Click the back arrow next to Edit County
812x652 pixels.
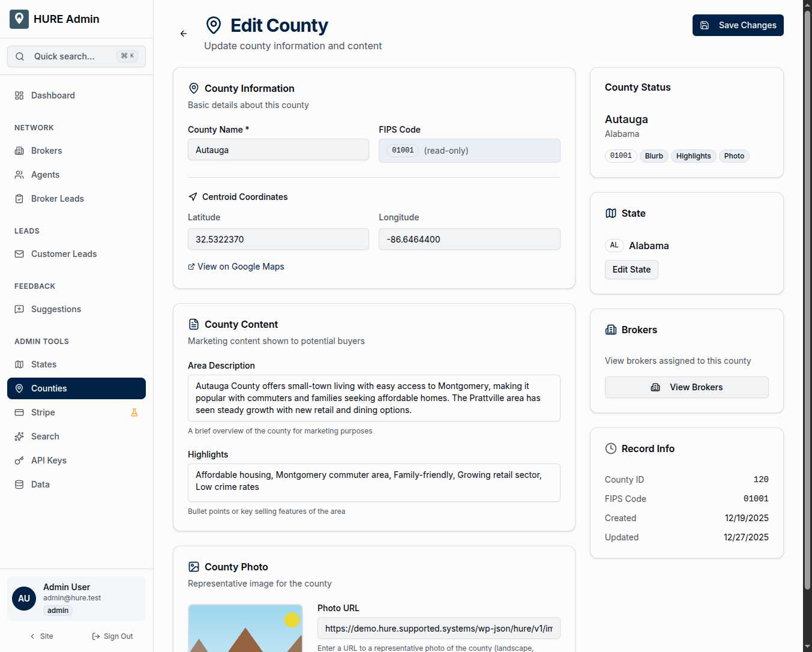[184, 34]
